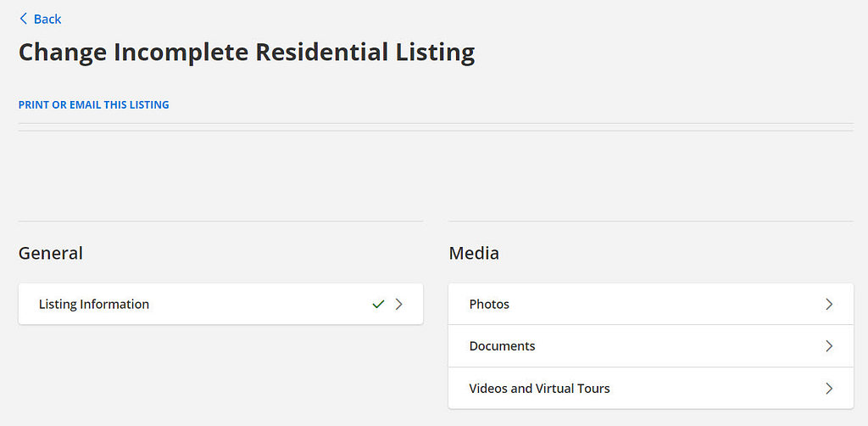The image size is (868, 426).
Task: Select the Documents entry text
Action: coord(502,346)
